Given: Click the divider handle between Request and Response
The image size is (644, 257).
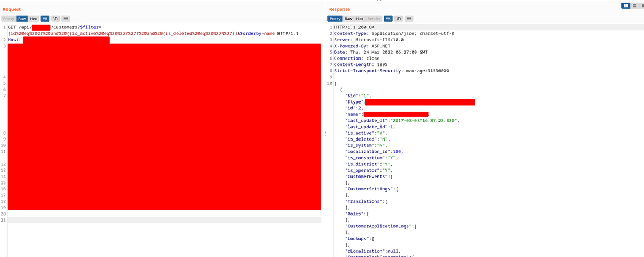Looking at the screenshot, I should coord(324,133).
